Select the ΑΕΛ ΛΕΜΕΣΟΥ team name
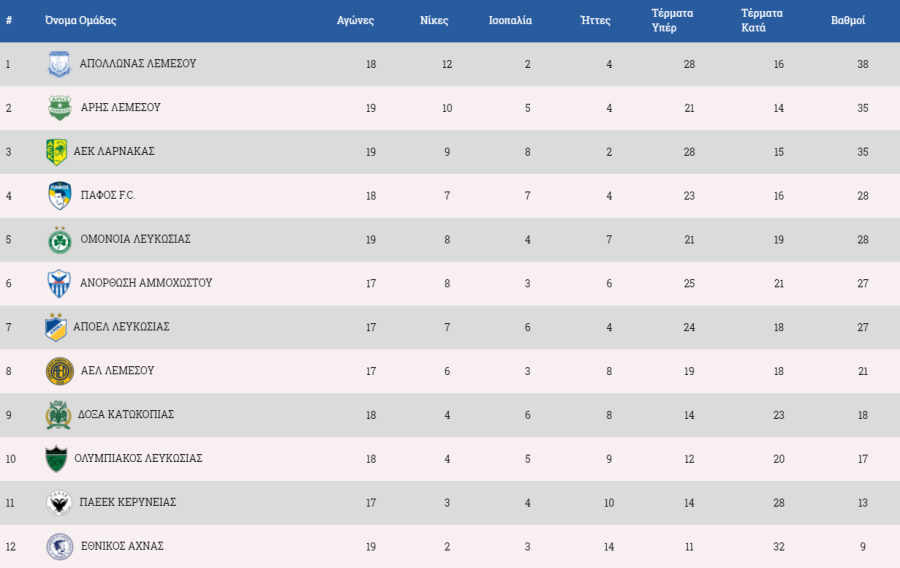Screen dimensions: 900x568 118,371
